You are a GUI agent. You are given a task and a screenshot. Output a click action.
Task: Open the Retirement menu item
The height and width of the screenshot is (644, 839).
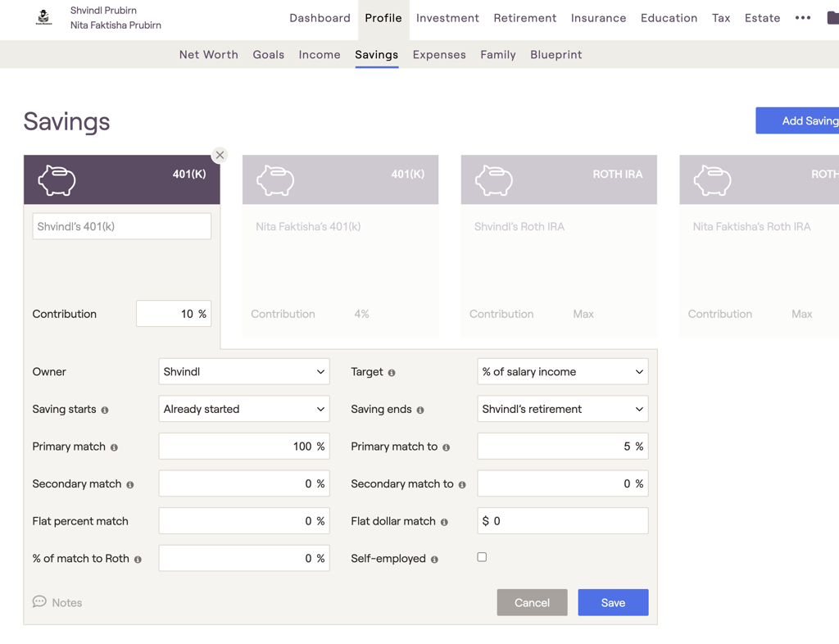coord(524,18)
